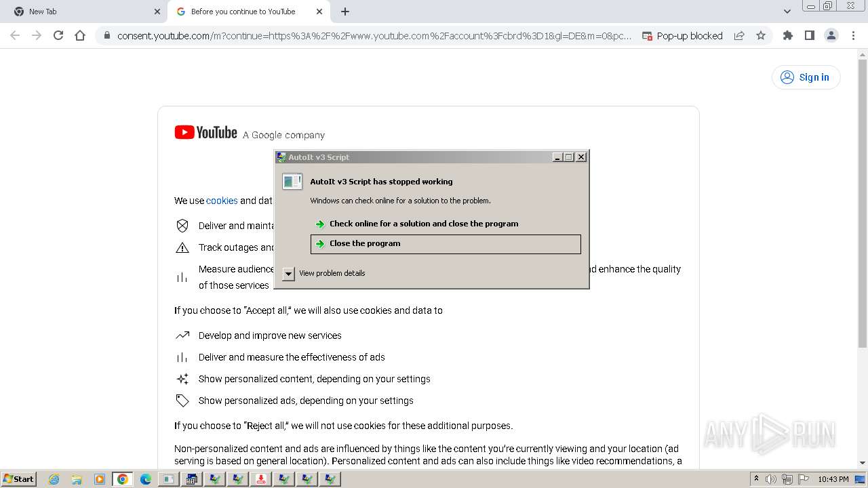Sign in to YouTube
Image resolution: width=868 pixels, height=488 pixels.
point(806,77)
